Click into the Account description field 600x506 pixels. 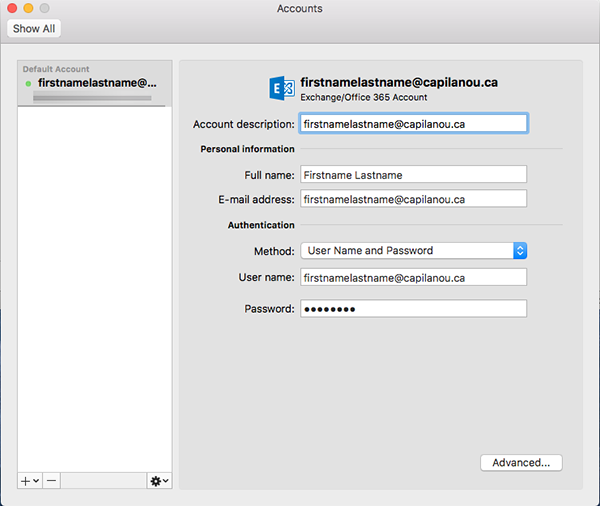(413, 124)
